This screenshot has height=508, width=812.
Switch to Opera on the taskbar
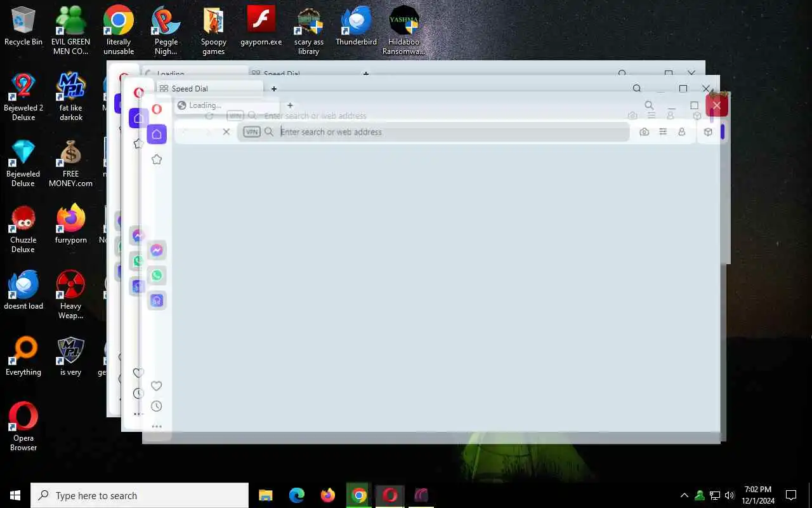point(390,495)
